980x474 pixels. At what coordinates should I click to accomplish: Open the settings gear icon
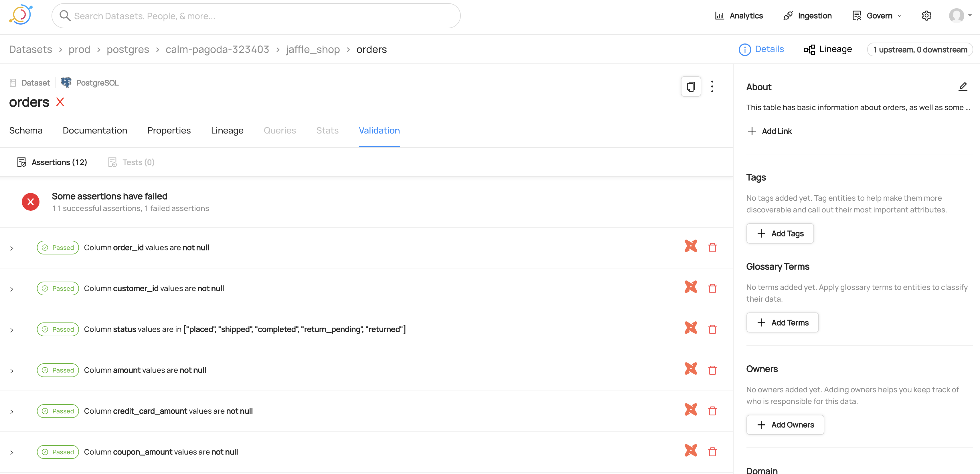pyautogui.click(x=926, y=16)
